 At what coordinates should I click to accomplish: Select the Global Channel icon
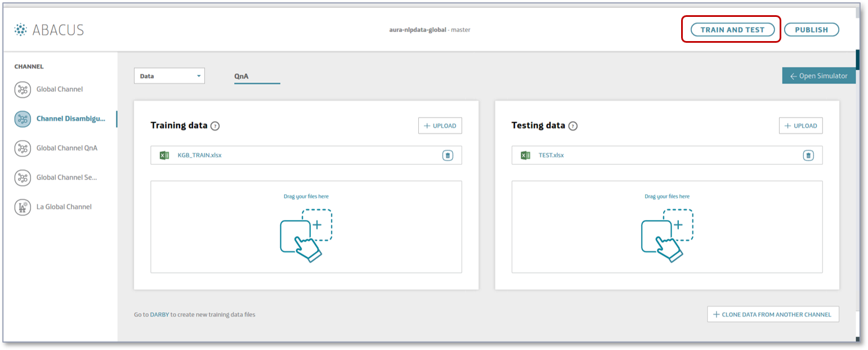[x=23, y=89]
